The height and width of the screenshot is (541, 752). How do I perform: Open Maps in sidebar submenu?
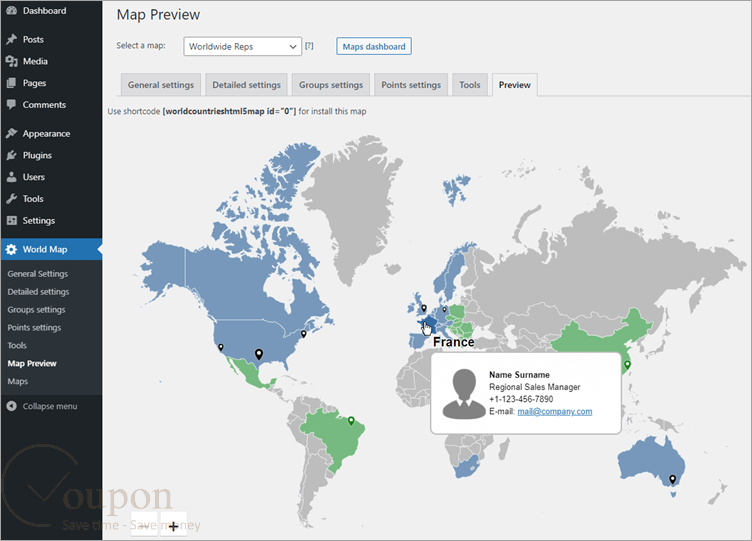(18, 381)
